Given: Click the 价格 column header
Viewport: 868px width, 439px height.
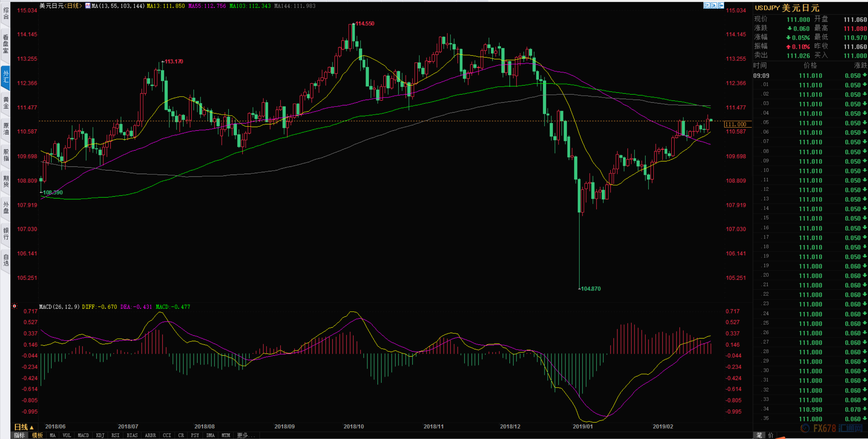Looking at the screenshot, I should tap(810, 65).
